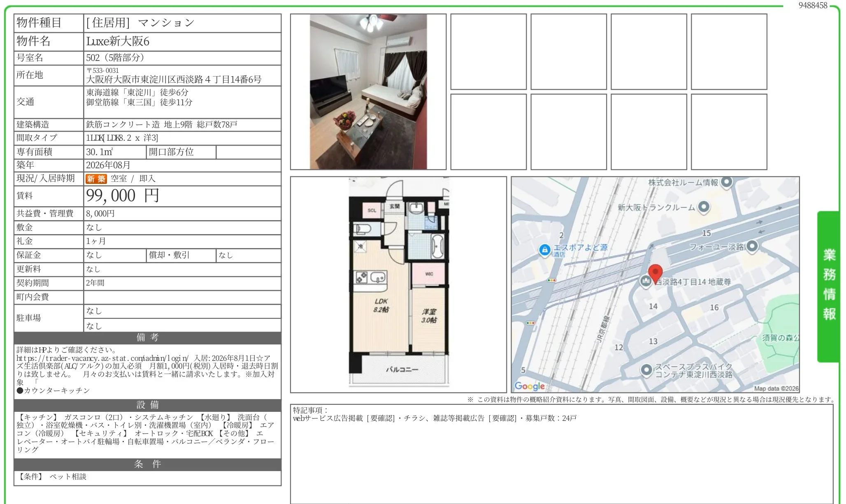This screenshot has width=846, height=504.
Task: Click the スペースプラスバイク container marker
Action: tap(646, 369)
